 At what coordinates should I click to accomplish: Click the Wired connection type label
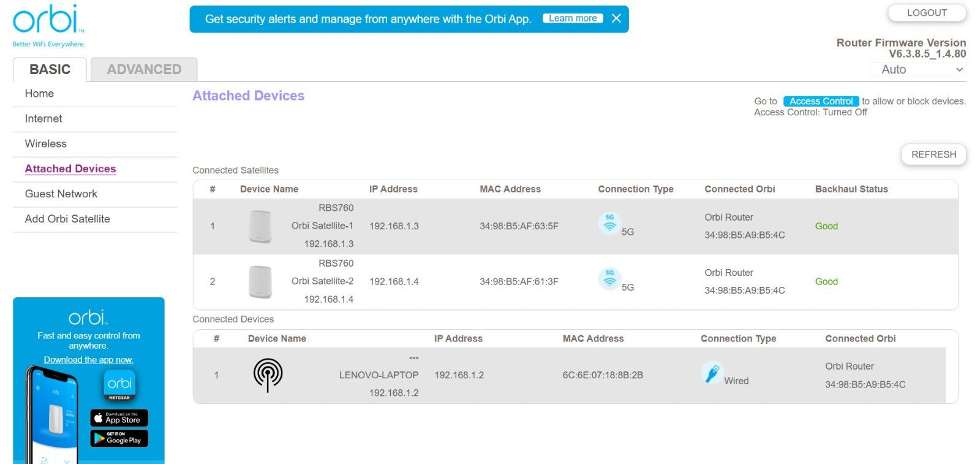pos(736,381)
